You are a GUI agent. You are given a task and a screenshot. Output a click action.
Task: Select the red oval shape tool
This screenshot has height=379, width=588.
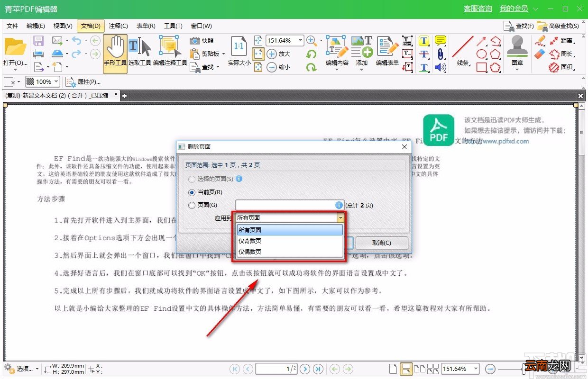(481, 54)
